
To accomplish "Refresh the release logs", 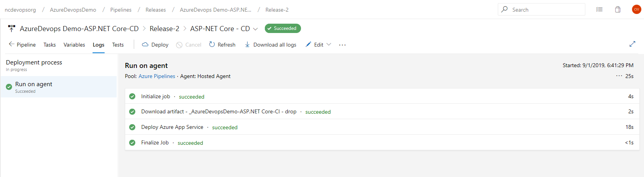I will (222, 45).
